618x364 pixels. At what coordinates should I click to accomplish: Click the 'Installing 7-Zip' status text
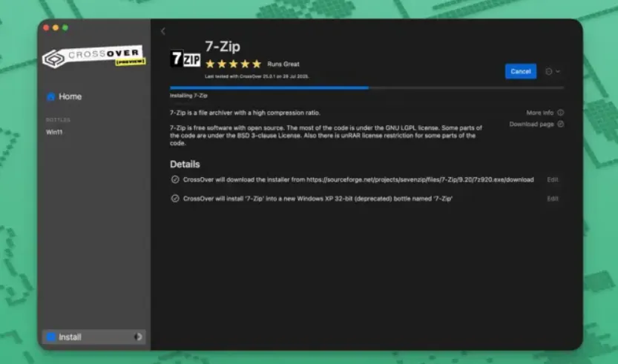click(188, 96)
